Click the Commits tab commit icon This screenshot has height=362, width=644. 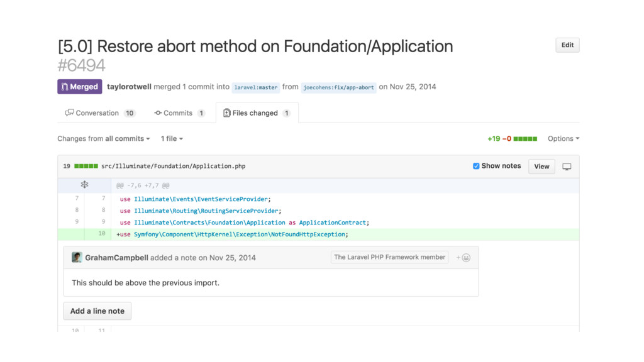(x=158, y=113)
